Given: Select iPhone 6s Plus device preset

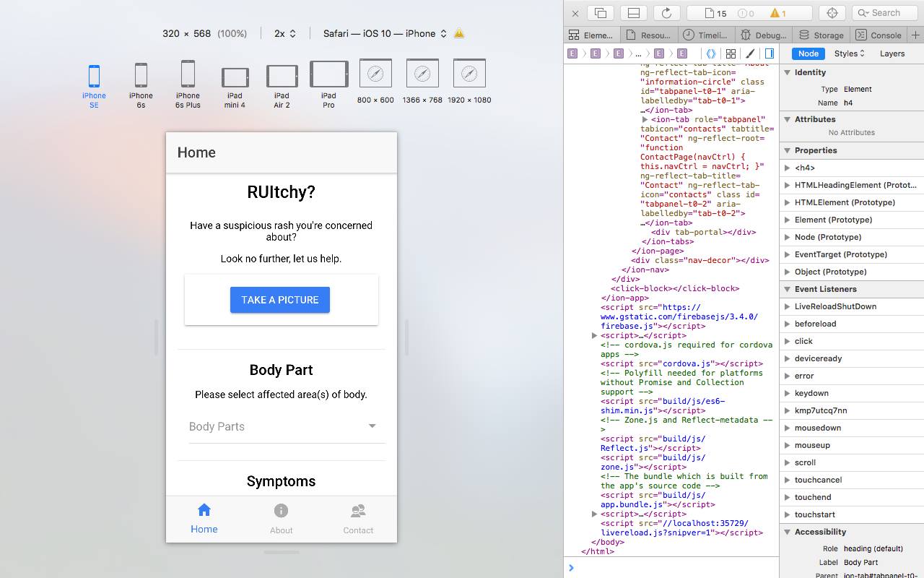Looking at the screenshot, I should point(188,85).
